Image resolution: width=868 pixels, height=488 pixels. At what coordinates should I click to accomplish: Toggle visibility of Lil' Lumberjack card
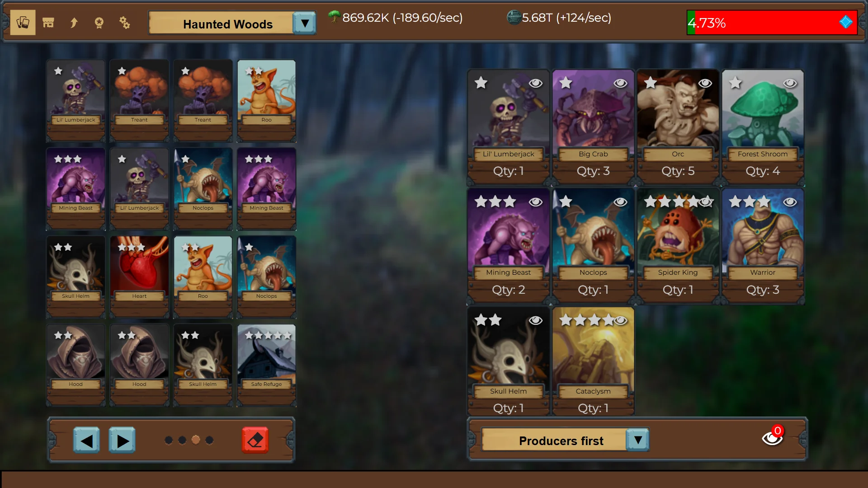535,83
